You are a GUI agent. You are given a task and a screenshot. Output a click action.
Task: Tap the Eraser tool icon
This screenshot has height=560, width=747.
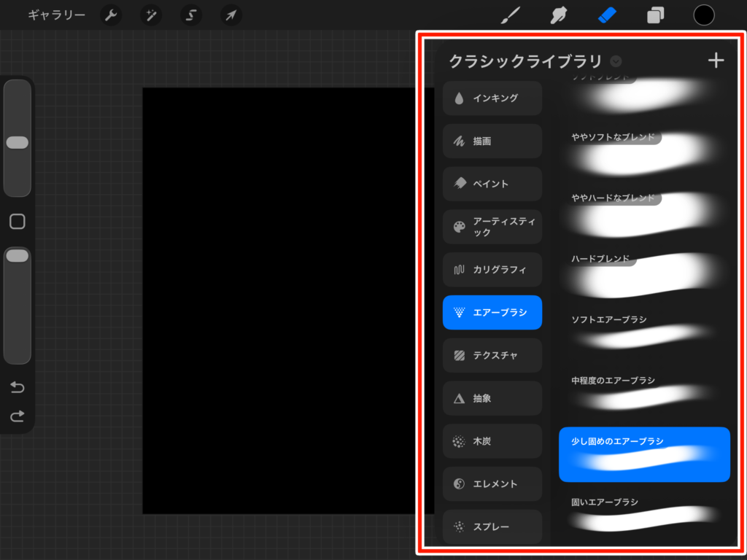pos(608,15)
